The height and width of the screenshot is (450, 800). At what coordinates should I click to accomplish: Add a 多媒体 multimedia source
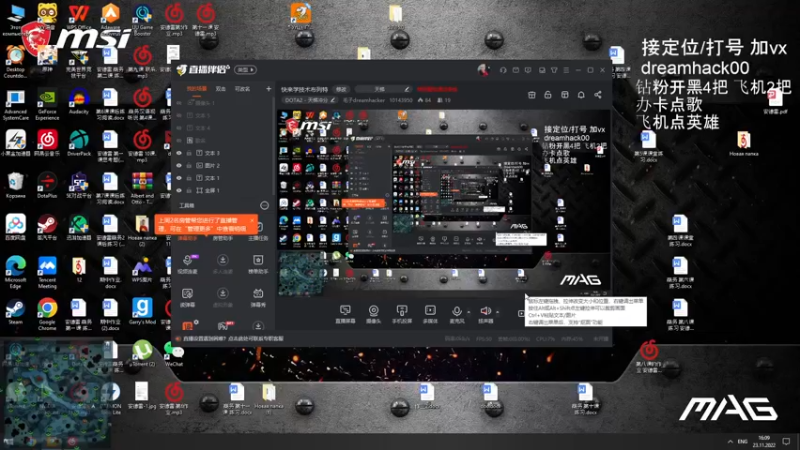[x=430, y=314]
